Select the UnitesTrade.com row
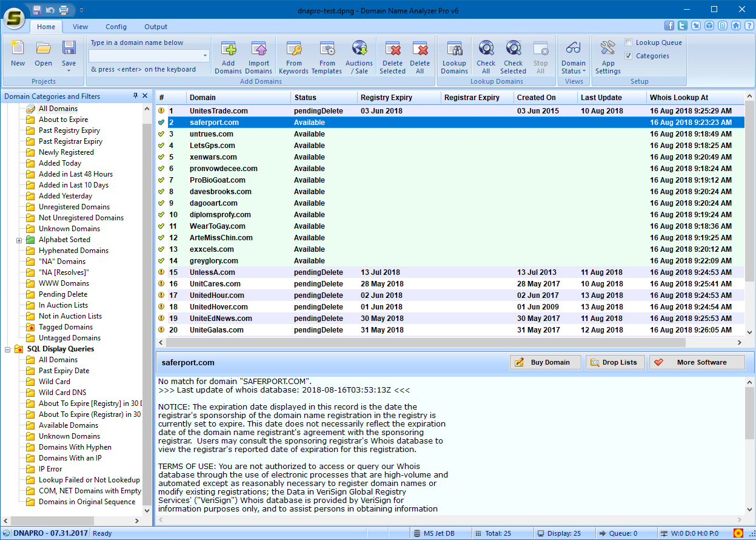 (450, 111)
